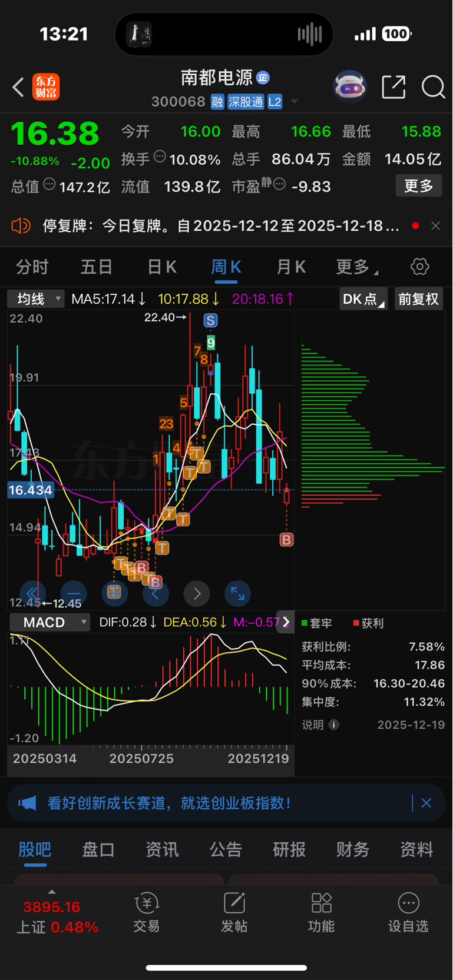Tap the 16.434 price line label

pyautogui.click(x=30, y=490)
